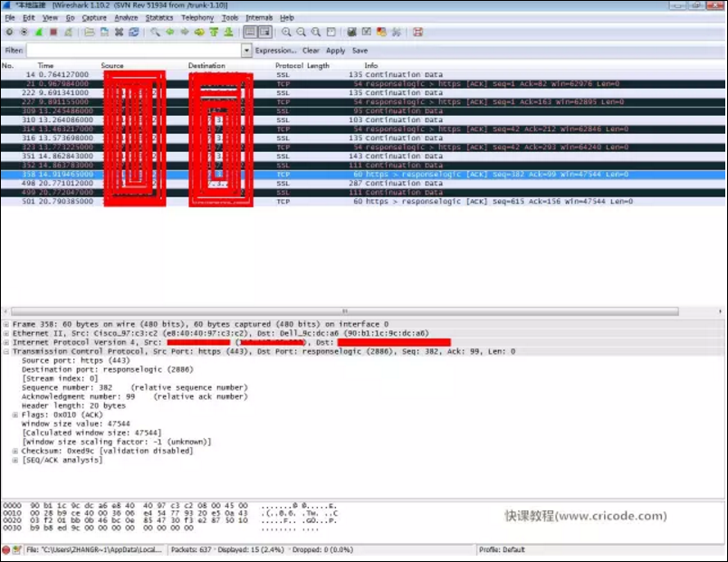Click inside the Filter text field

[x=134, y=50]
